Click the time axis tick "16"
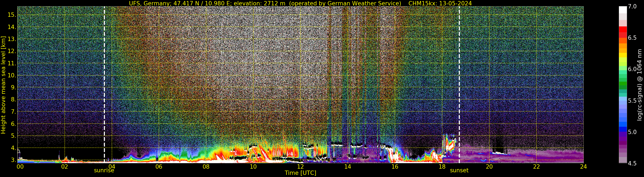The height and width of the screenshot is (177, 644). (395, 166)
